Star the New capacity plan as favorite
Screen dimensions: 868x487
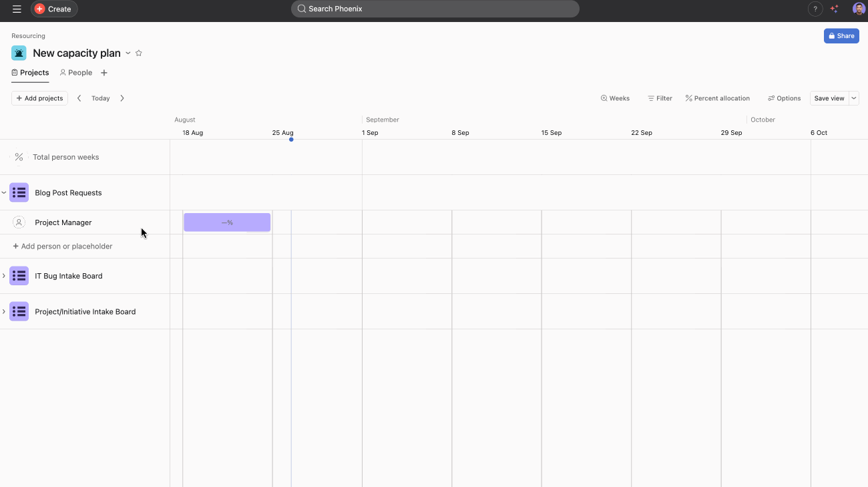coord(139,53)
